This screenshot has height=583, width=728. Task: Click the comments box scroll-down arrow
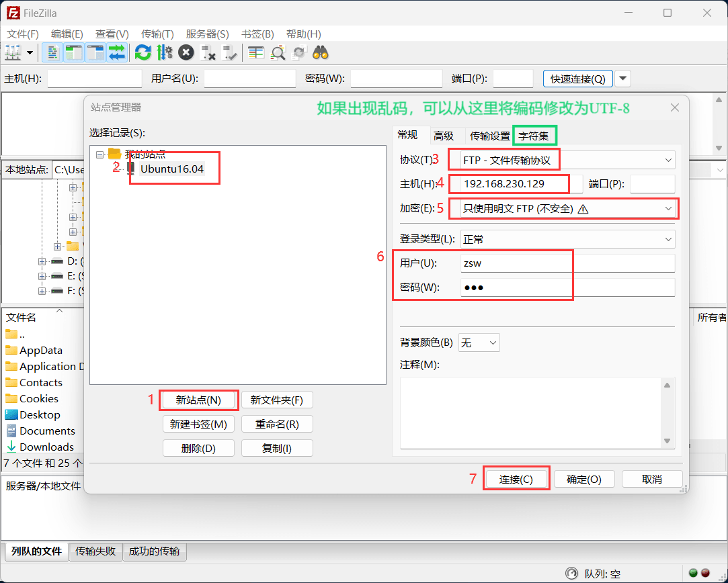click(668, 441)
